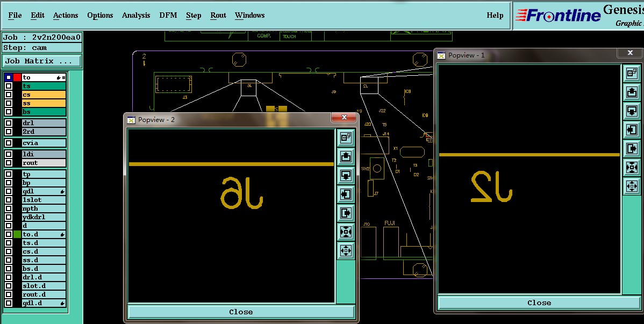Click zoom in arrows icon in Popview - 2

(x=346, y=232)
